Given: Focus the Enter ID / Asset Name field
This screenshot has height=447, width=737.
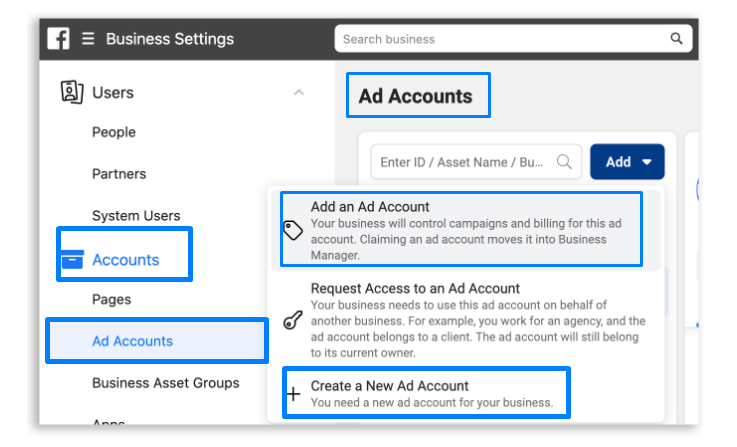Looking at the screenshot, I should click(x=476, y=162).
